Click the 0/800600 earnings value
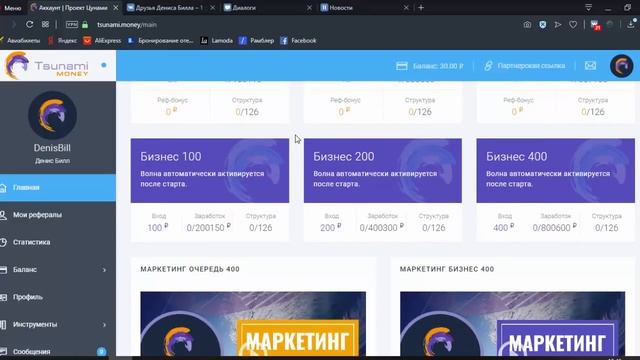Screen dimensions: 640x360 555,227
